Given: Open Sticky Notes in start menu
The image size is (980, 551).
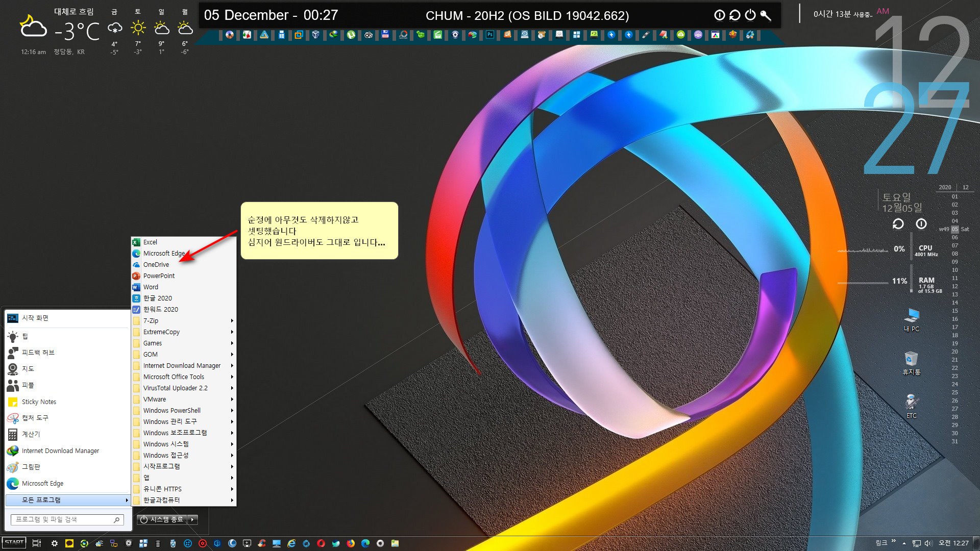Looking at the screenshot, I should click(67, 402).
